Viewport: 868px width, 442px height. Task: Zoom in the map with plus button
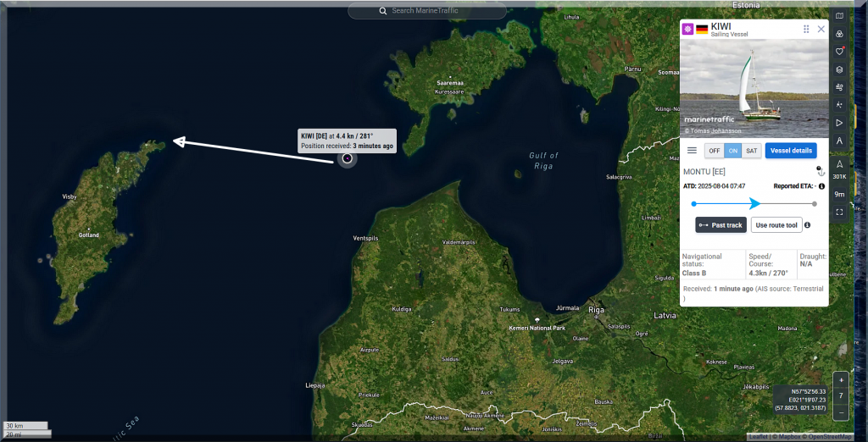[840, 380]
